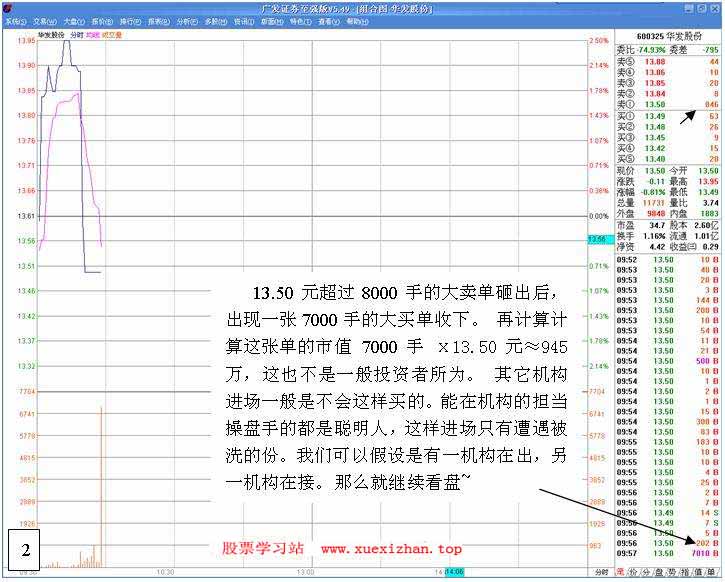Select the 净资 4.42 value
Image resolution: width=725 pixels, height=582 pixels.
pos(657,247)
